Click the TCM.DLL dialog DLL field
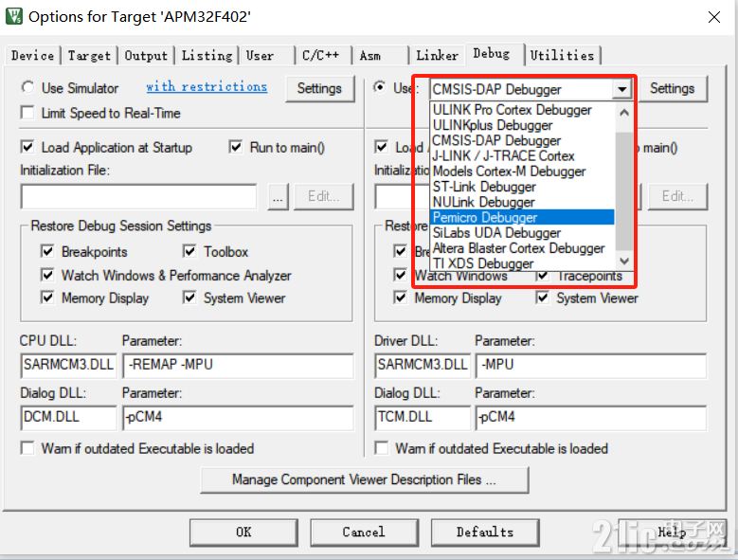The width and height of the screenshot is (738, 560). (x=423, y=418)
